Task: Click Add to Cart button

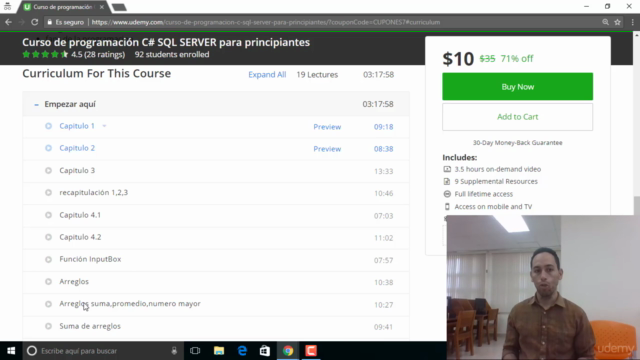Action: point(518,117)
